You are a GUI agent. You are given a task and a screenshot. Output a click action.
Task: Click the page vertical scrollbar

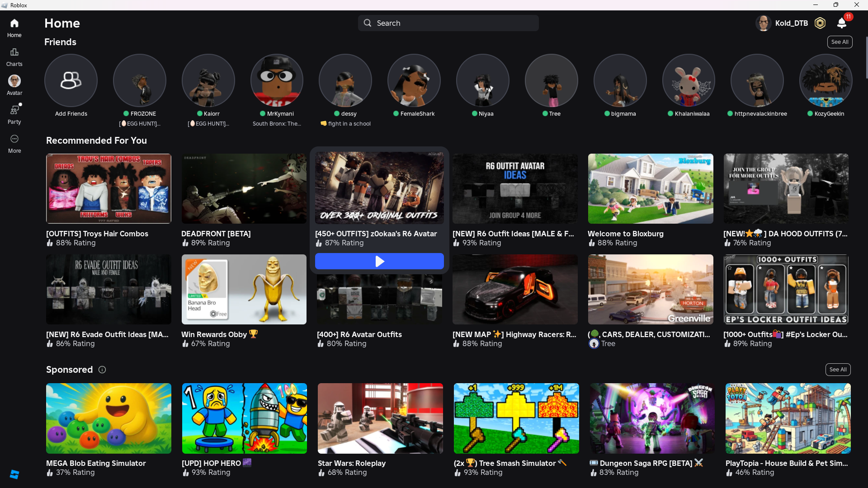coord(866,59)
